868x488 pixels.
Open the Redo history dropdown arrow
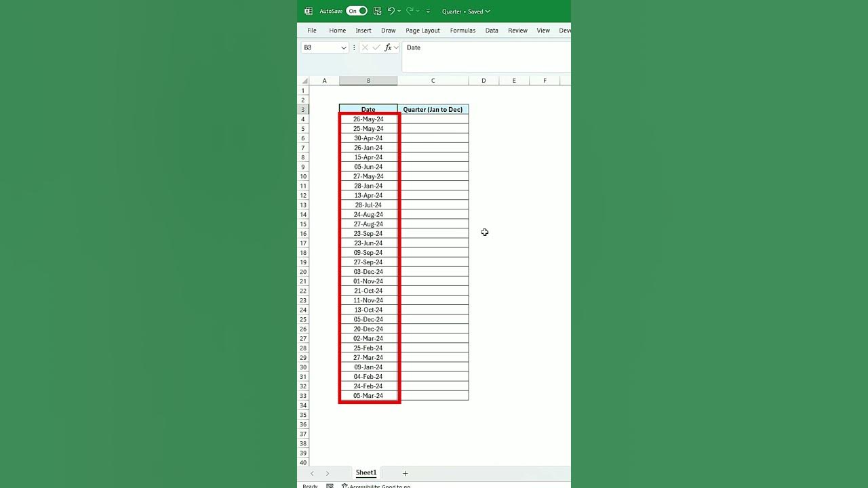click(x=418, y=11)
